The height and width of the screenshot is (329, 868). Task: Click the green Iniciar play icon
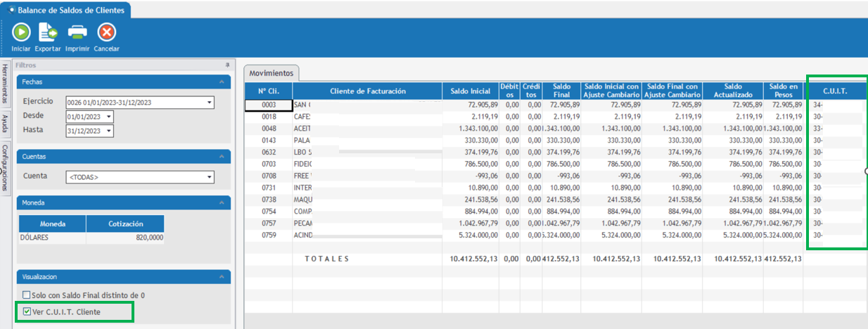21,32
